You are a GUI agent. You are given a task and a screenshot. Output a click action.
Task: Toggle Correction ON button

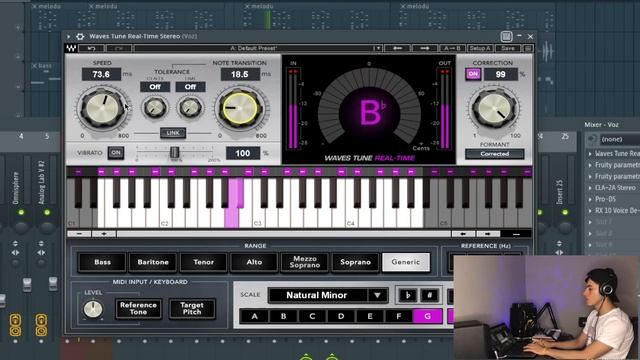(x=473, y=74)
